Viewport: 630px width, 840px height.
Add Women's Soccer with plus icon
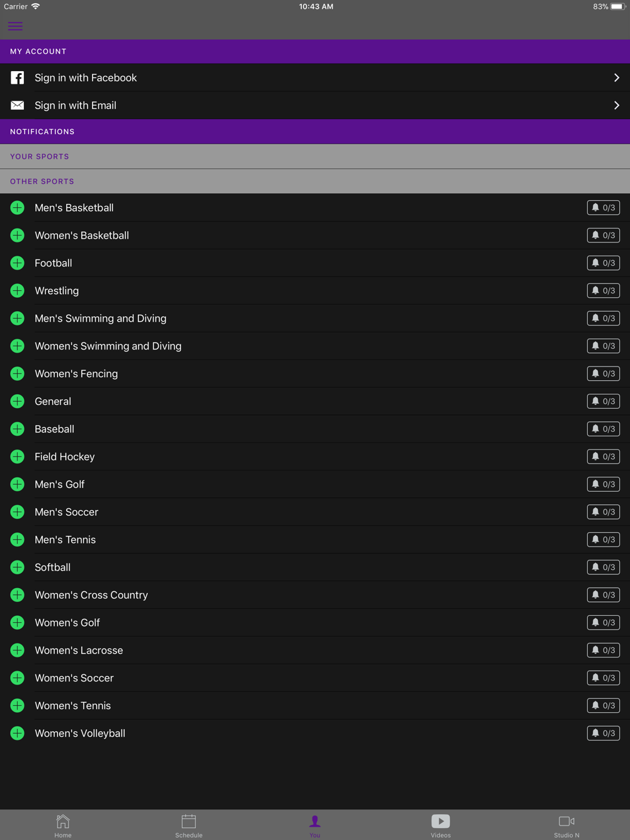tap(18, 679)
